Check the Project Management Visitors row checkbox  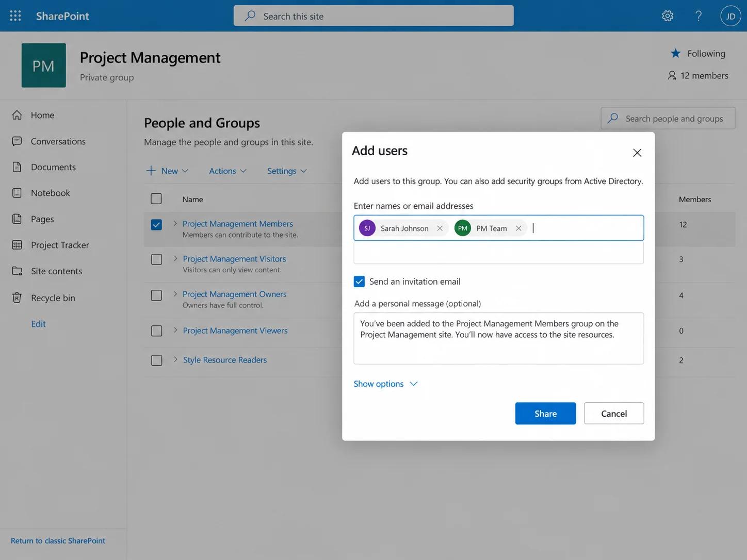(156, 259)
